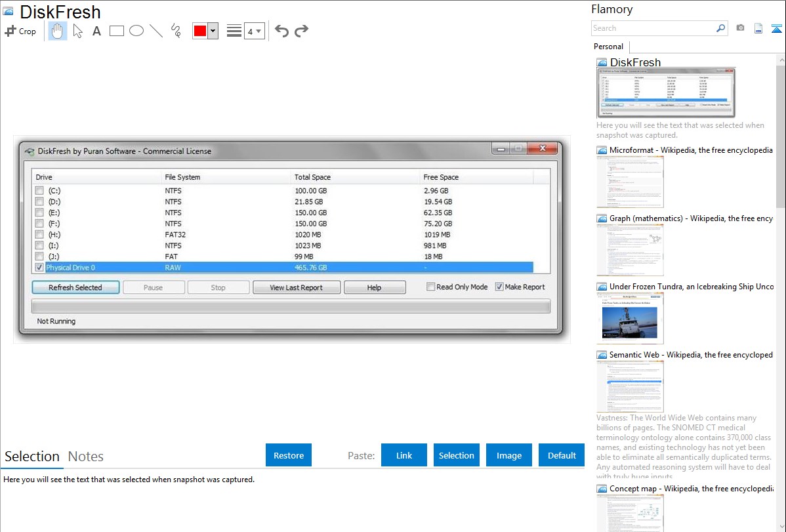This screenshot has width=786, height=532.
Task: Check the (F:) drive checkbox
Action: coord(39,224)
